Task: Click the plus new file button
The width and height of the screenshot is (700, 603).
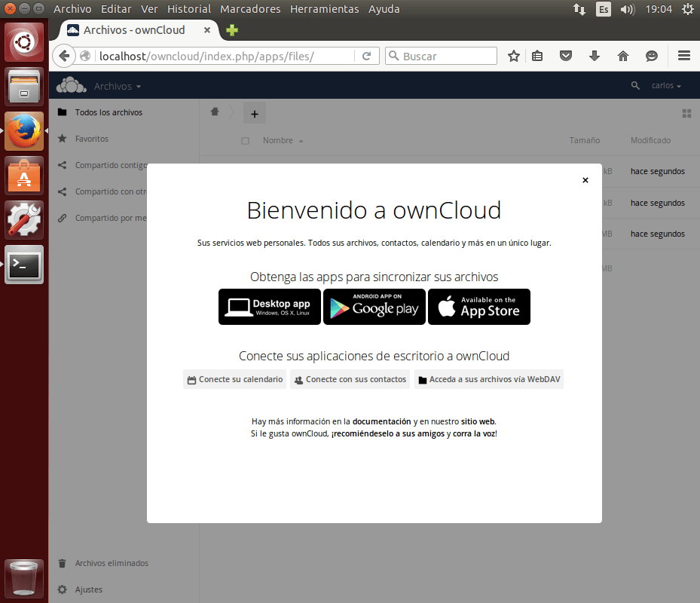Action: [x=255, y=114]
